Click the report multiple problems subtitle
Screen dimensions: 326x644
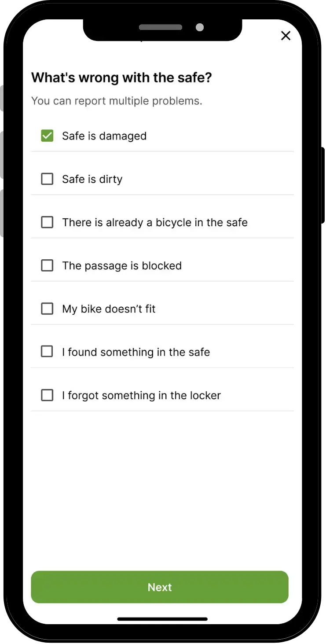(x=117, y=101)
